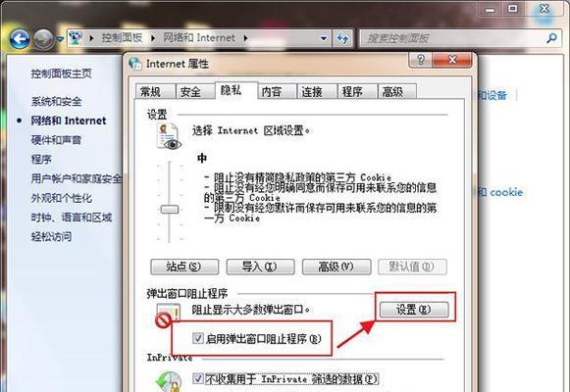Screen dimensions: 570x392
Task: Click the Control Panel icon in address bar
Action: click(x=76, y=38)
